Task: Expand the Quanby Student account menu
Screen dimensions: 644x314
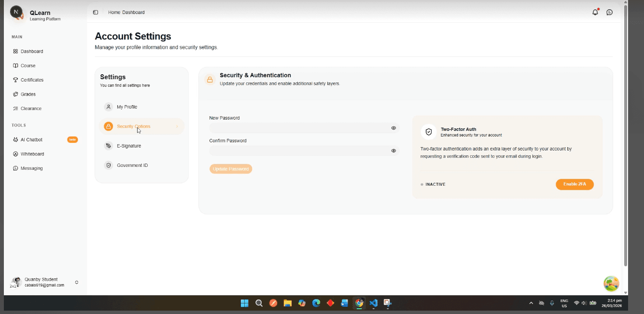Action: tap(77, 282)
